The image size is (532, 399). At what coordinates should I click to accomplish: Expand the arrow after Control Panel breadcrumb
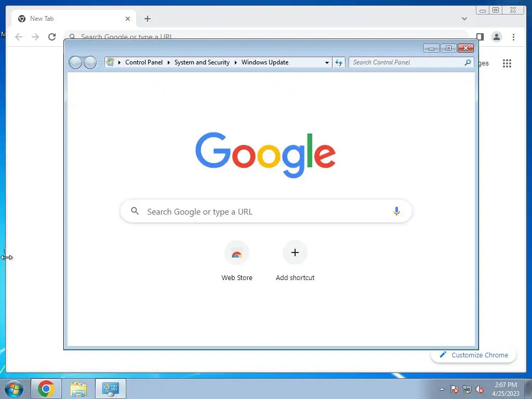coord(169,62)
